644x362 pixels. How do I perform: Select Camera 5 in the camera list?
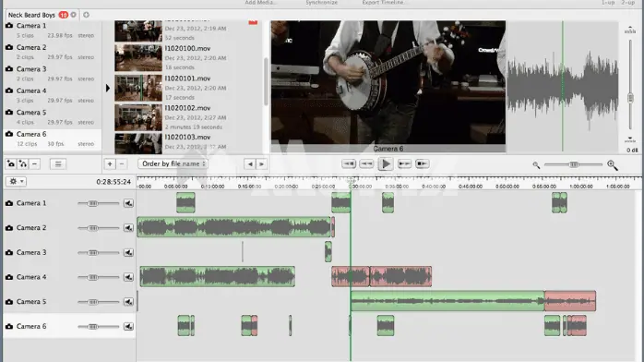pos(53,117)
